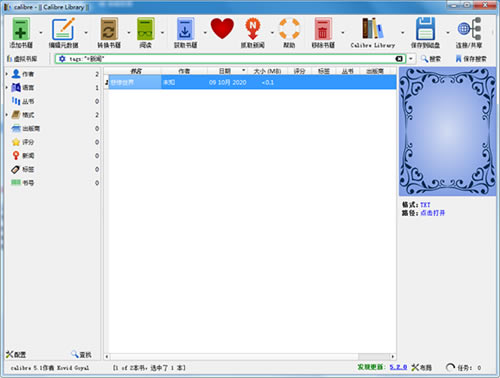Open the dropdown arrow beside Fetch news
The width and height of the screenshot is (500, 378).
(272, 33)
